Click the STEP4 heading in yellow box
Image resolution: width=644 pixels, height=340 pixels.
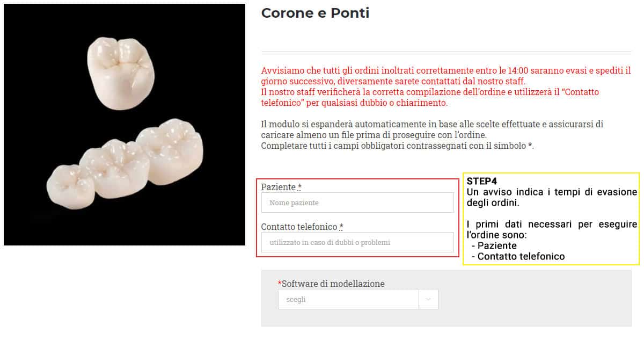point(482,181)
